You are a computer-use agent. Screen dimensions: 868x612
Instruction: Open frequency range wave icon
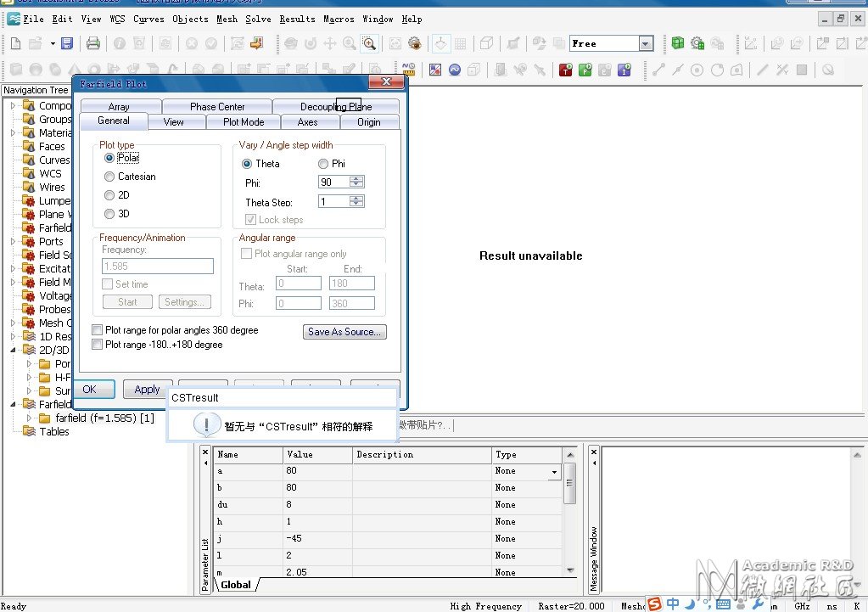tap(455, 70)
